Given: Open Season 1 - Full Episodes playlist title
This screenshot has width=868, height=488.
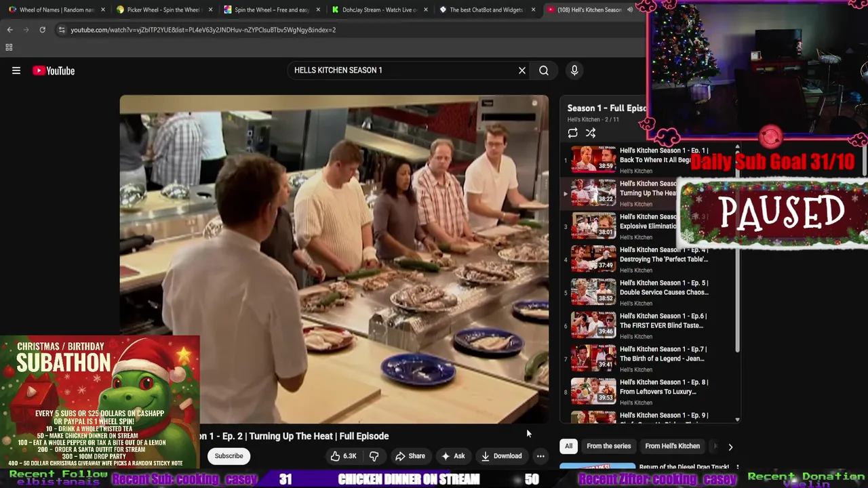Looking at the screenshot, I should pos(607,108).
